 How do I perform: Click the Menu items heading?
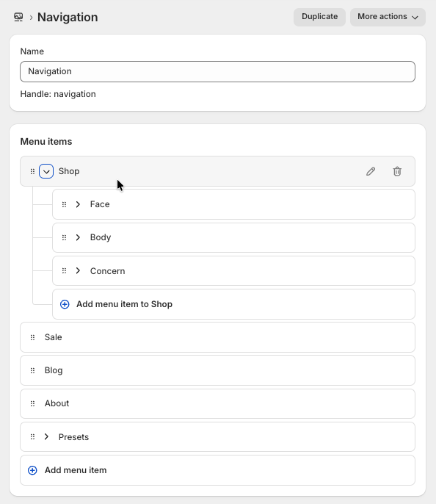(46, 142)
